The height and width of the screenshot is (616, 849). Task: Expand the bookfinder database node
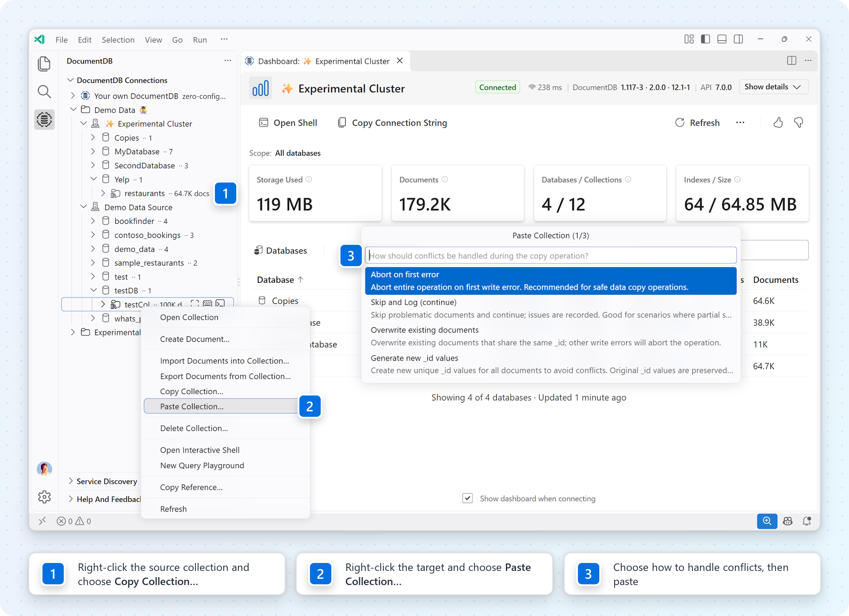(x=93, y=221)
